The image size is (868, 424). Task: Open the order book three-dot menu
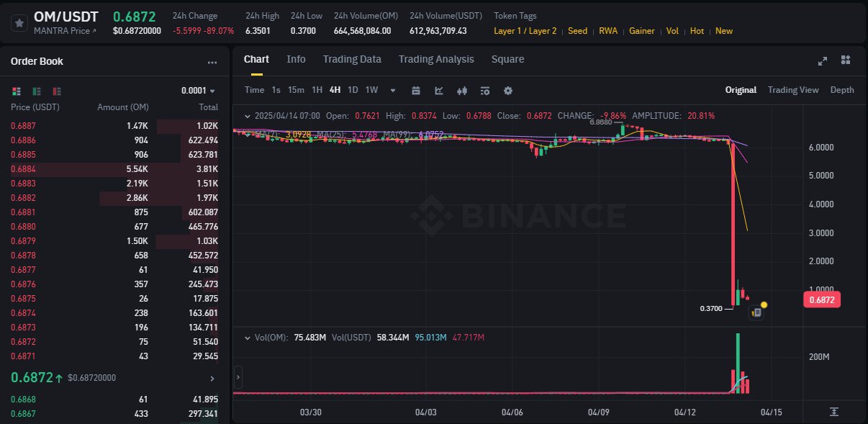(212, 63)
